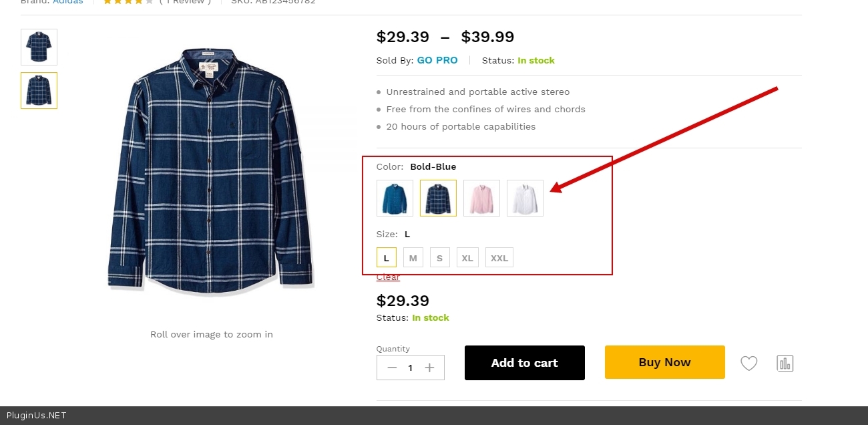Choose the pink shirt color swatch

(481, 198)
